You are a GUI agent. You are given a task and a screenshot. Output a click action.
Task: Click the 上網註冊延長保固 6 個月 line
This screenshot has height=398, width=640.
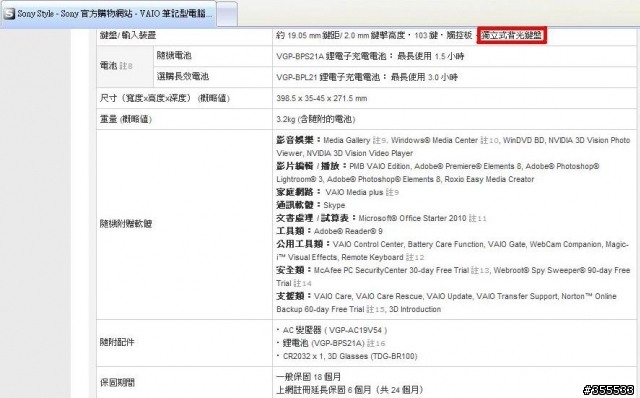coord(350,390)
